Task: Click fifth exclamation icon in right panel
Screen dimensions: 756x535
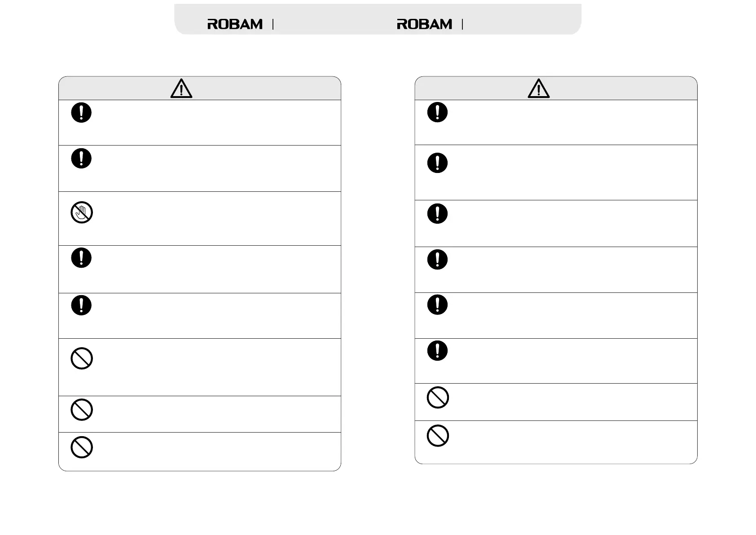Action: coord(437,305)
